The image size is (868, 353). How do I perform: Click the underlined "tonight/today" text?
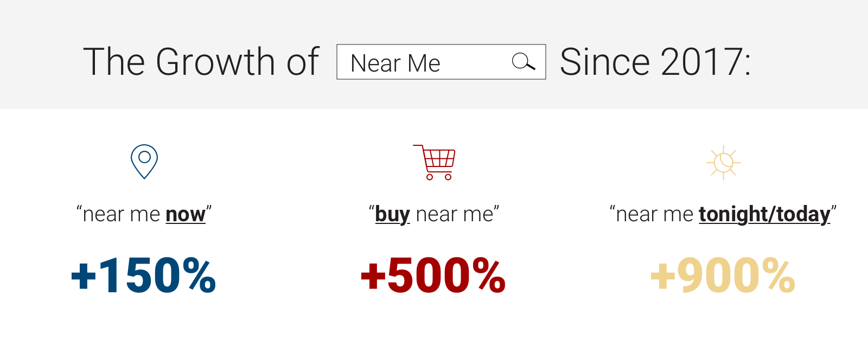(x=764, y=215)
